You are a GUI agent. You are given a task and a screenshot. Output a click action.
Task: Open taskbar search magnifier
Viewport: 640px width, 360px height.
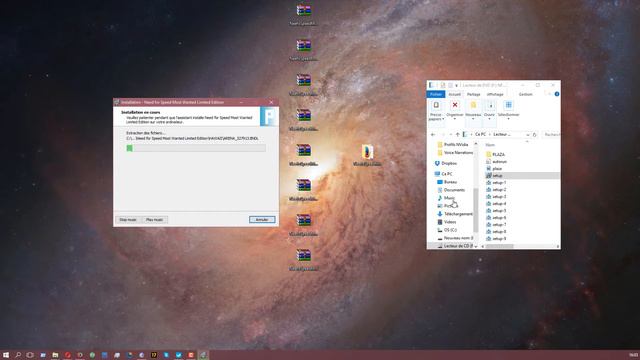18,355
